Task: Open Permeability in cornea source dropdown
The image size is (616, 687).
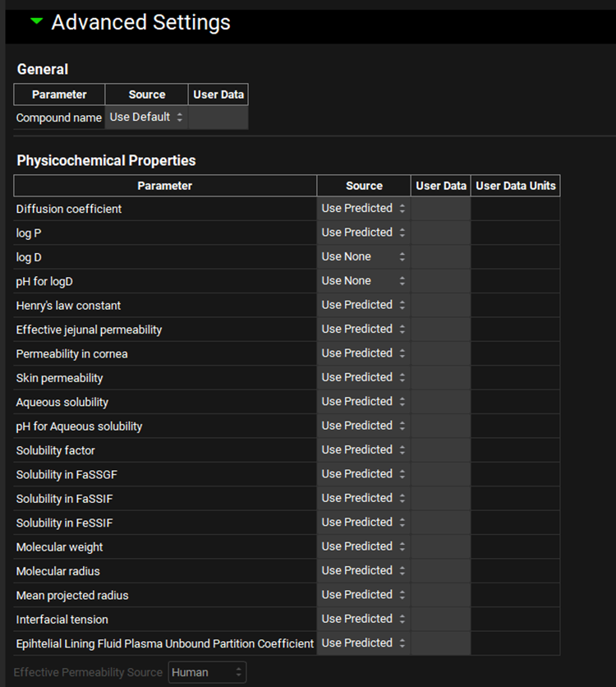Action: point(363,353)
